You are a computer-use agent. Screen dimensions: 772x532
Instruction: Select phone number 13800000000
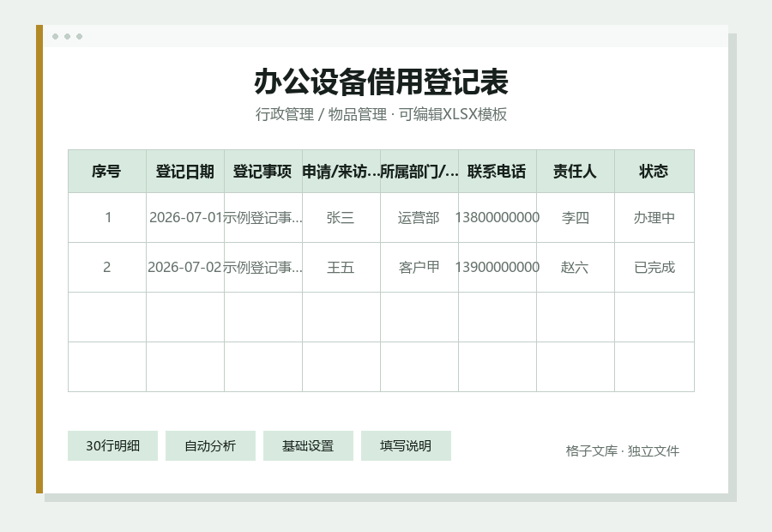498,217
